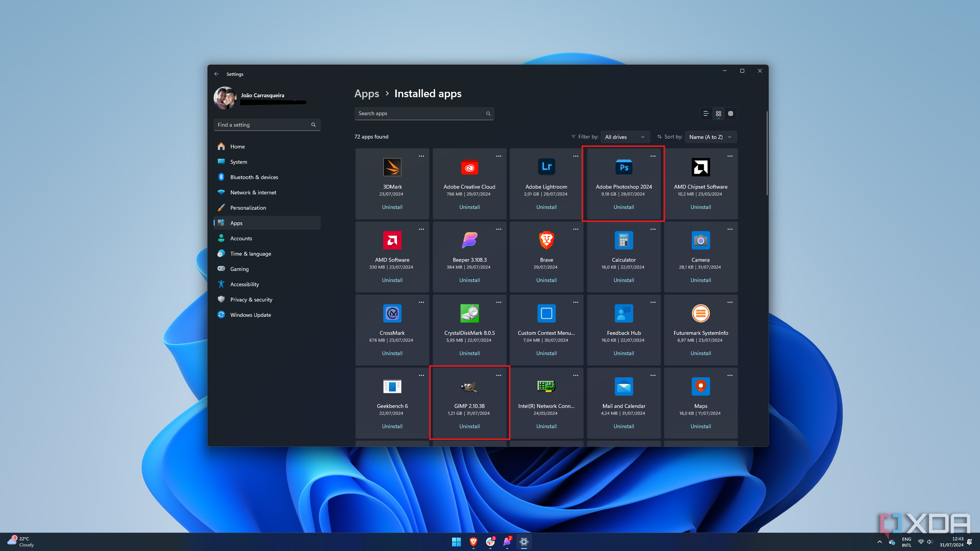980x551 pixels.
Task: Click the vertical scrollbar in Settings
Action: click(767, 153)
